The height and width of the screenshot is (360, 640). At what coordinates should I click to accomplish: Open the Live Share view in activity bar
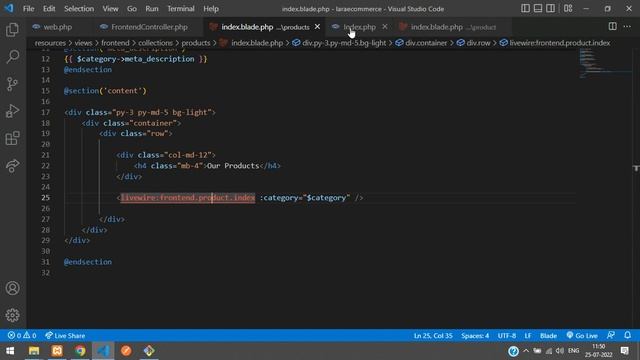click(12, 165)
